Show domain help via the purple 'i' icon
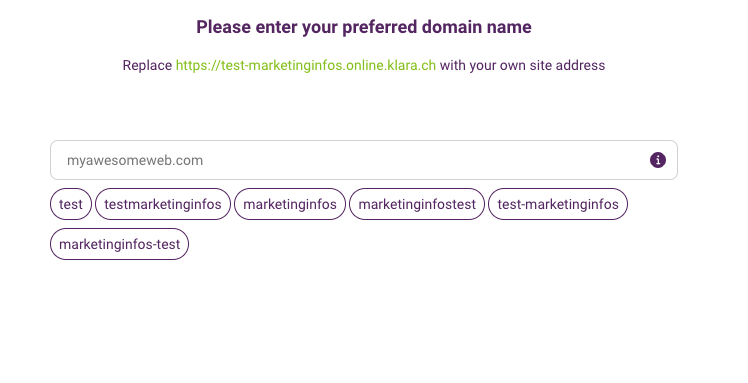This screenshot has width=748, height=383. 658,160
